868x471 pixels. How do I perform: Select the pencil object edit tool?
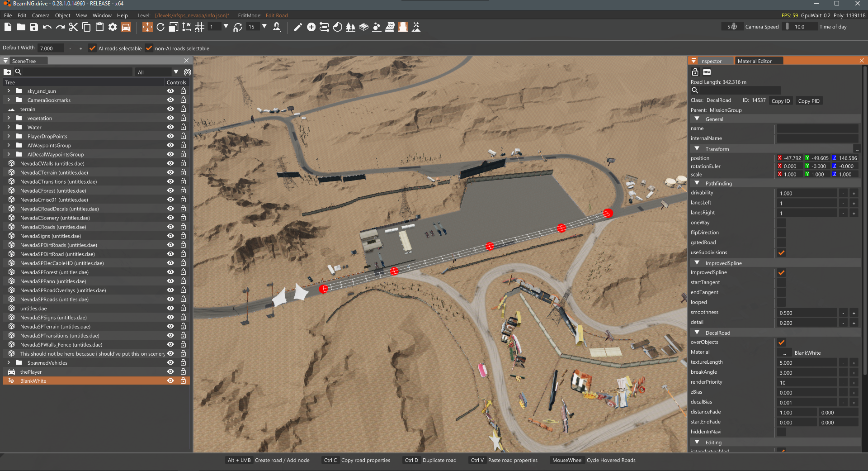pyautogui.click(x=298, y=27)
